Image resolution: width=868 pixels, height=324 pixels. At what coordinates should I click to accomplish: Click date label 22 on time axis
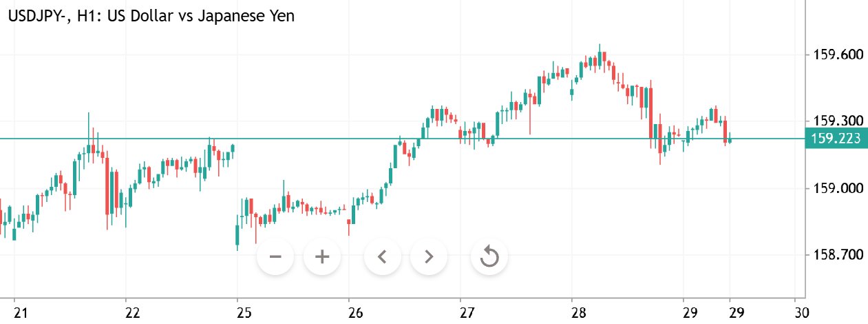133,313
